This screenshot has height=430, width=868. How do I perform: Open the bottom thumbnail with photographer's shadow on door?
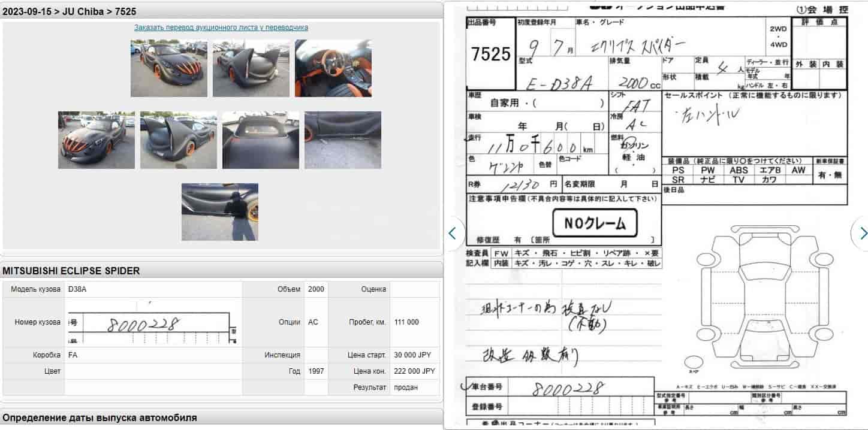[x=220, y=212]
